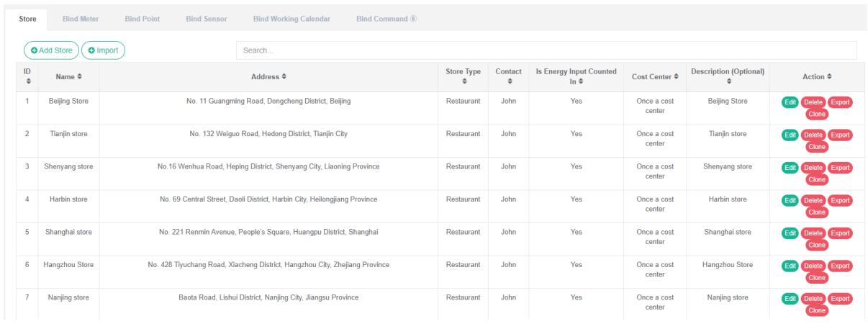
Task: Select the Bind Command tab
Action: tap(386, 19)
